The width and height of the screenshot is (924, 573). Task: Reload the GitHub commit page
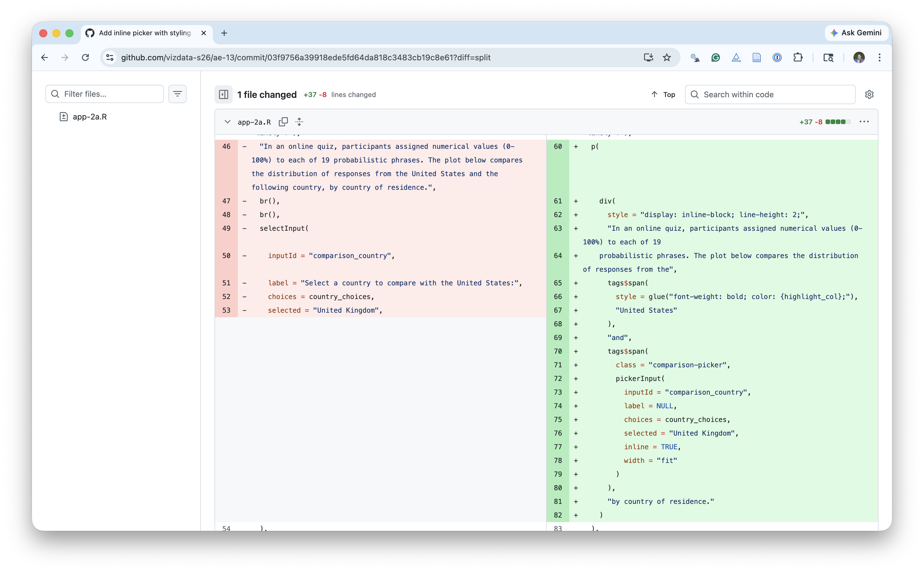85,57
